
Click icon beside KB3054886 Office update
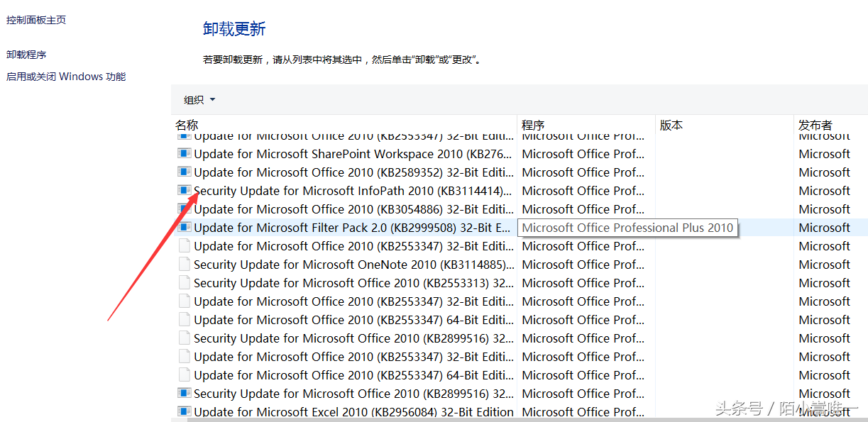[185, 209]
